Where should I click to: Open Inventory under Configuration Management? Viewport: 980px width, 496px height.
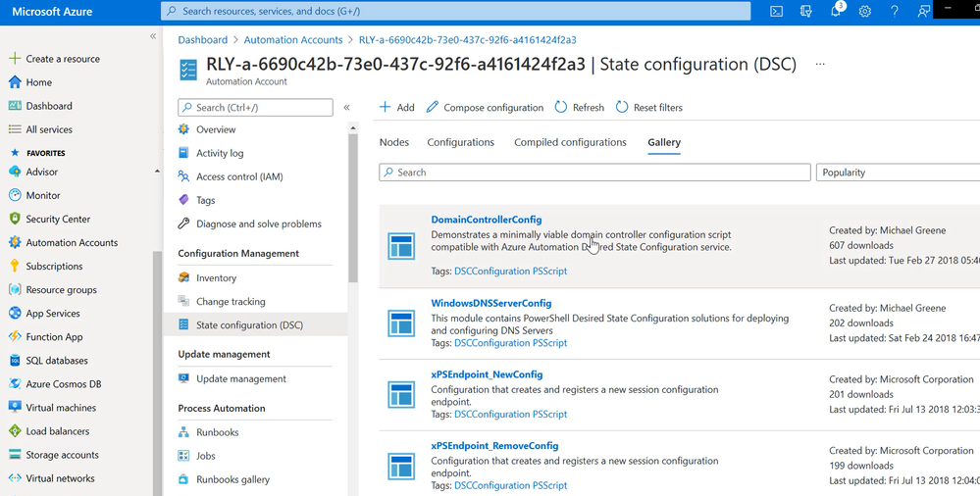click(208, 278)
